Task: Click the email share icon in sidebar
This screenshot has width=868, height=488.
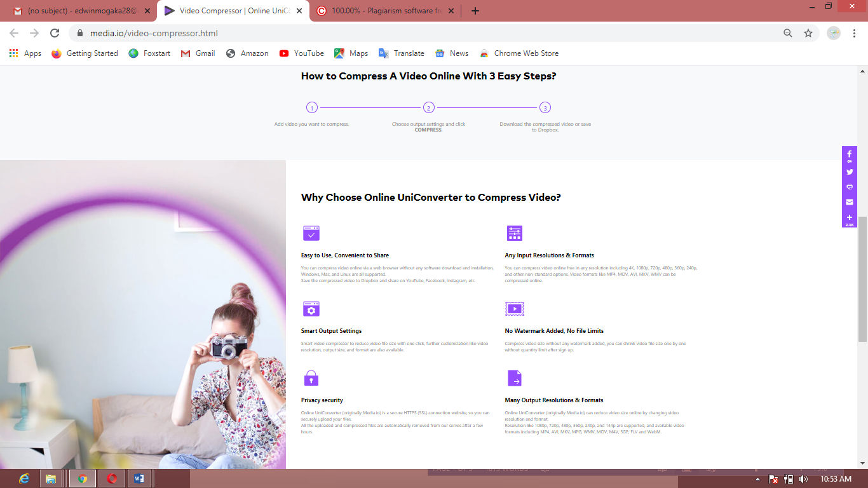Action: point(850,202)
